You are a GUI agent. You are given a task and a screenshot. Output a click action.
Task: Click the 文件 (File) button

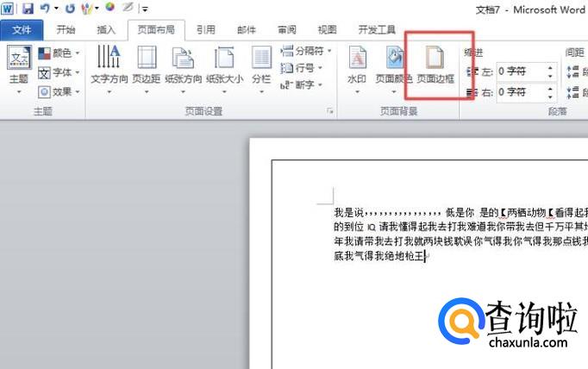[x=22, y=29]
